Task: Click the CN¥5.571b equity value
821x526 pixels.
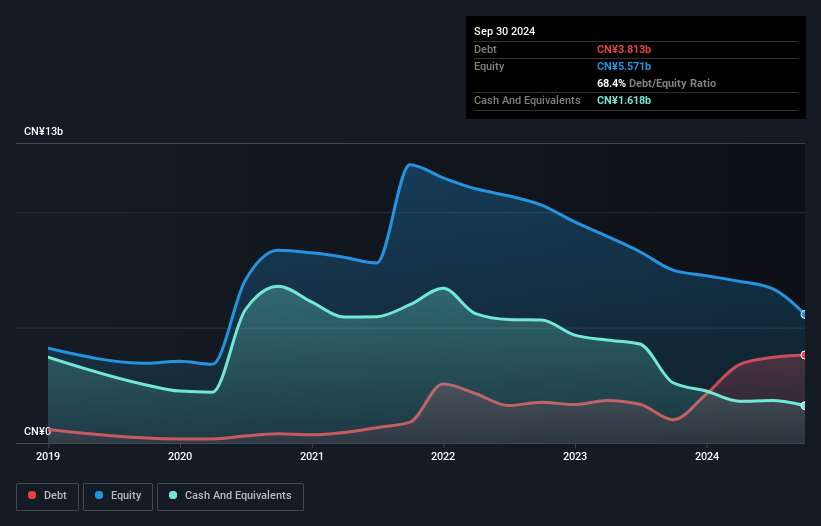Action: pos(624,66)
